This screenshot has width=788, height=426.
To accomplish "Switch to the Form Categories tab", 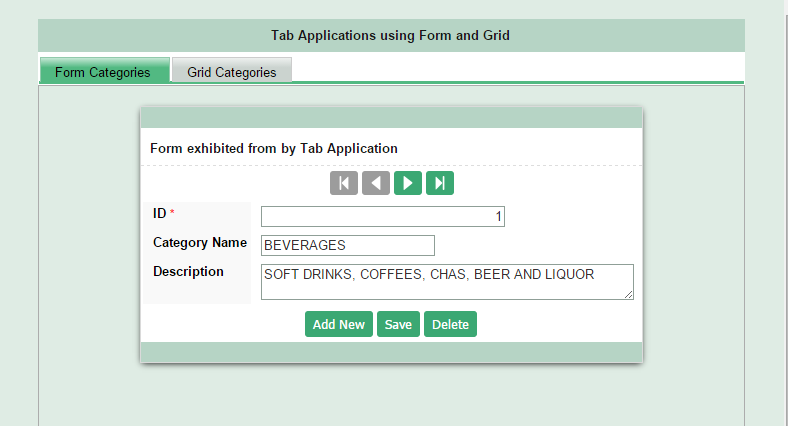I will point(105,70).
